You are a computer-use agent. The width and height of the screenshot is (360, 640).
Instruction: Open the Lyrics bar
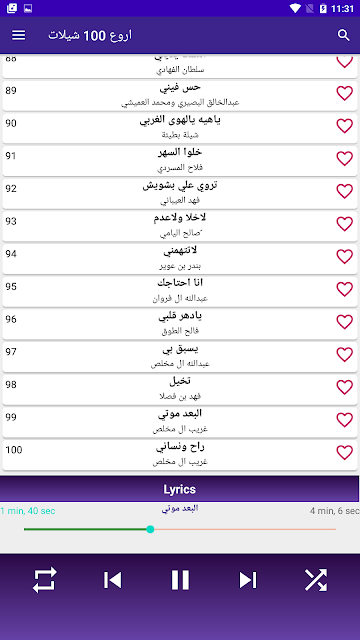tap(180, 489)
